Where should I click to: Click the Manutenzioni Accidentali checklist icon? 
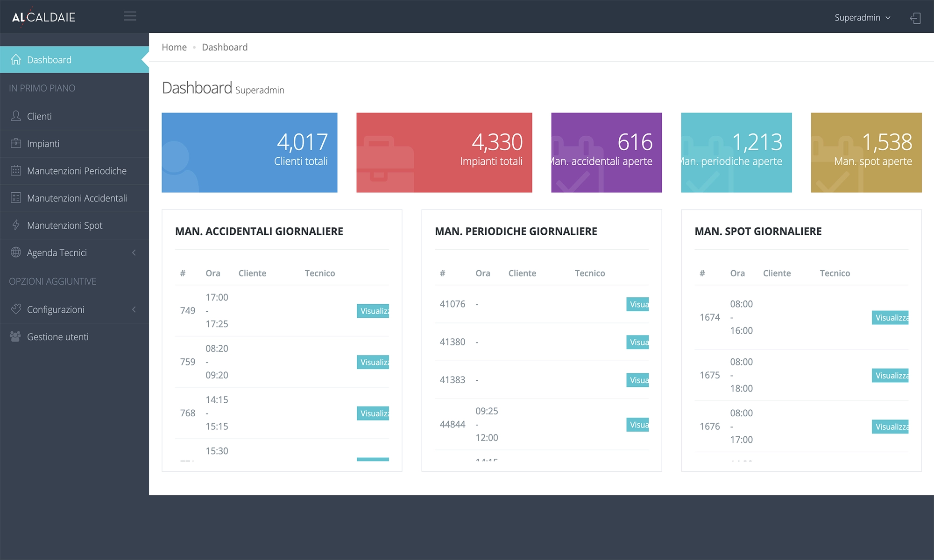[16, 198]
